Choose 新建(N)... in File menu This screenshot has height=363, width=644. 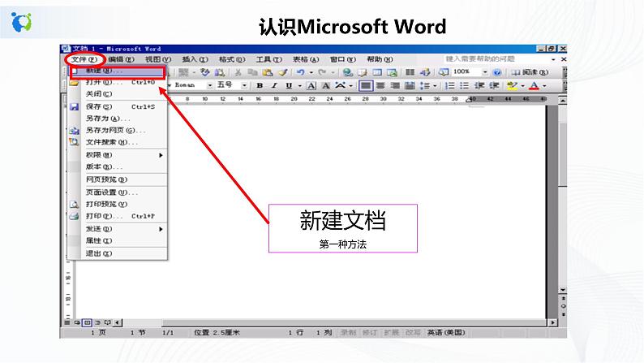(x=118, y=72)
